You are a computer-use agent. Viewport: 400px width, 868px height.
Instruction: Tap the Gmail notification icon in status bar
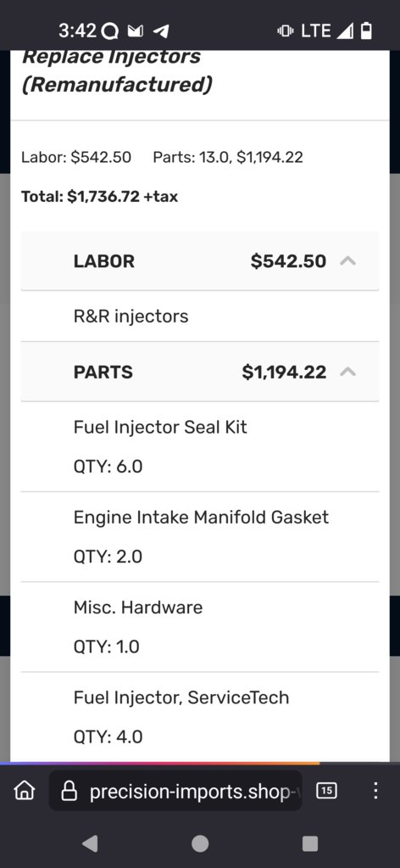pyautogui.click(x=136, y=31)
